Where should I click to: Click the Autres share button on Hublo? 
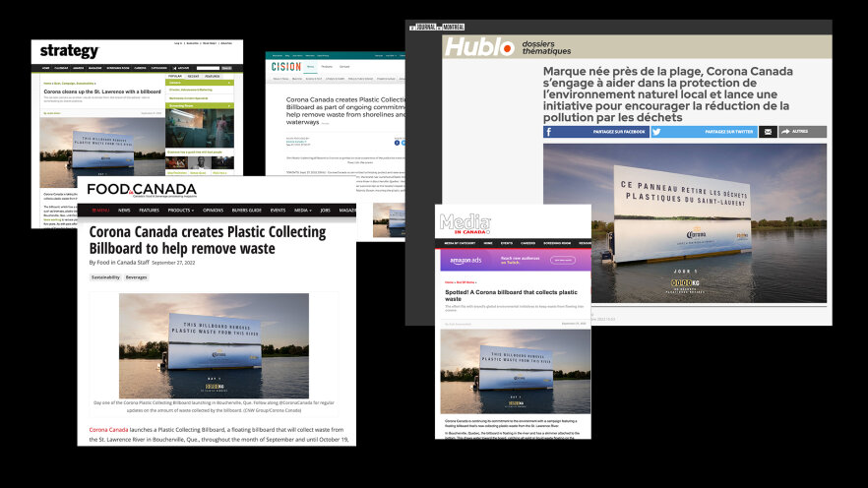click(802, 132)
